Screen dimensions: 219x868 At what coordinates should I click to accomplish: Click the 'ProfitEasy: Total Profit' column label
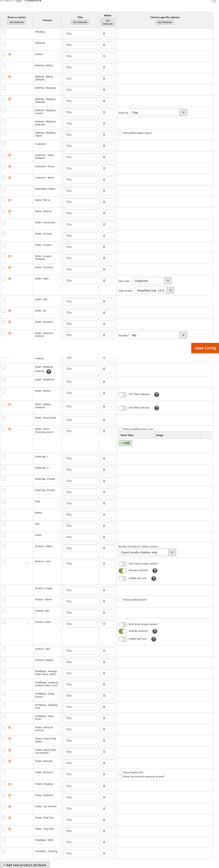pos(44,718)
